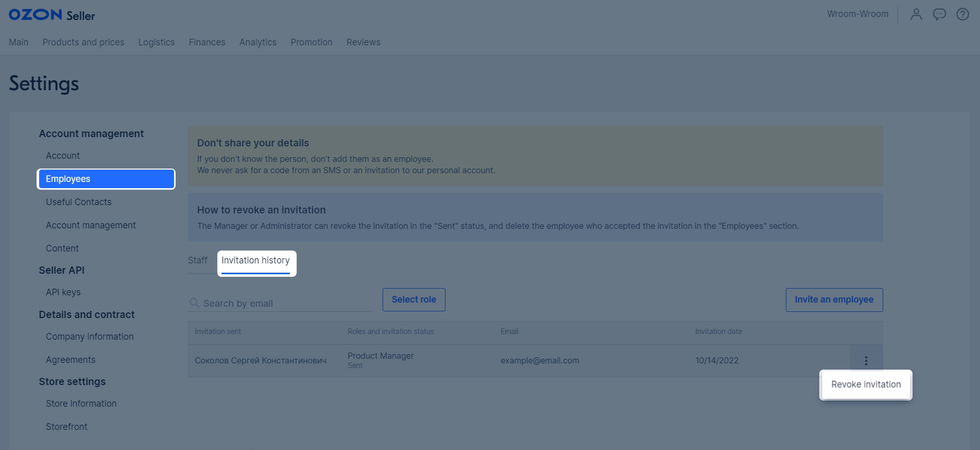This screenshot has width=980, height=450.
Task: Open Agreements in the sidebar
Action: pyautogui.click(x=71, y=360)
